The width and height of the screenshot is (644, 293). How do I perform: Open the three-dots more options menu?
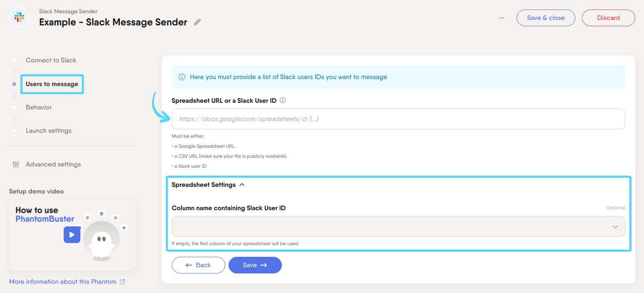[501, 18]
